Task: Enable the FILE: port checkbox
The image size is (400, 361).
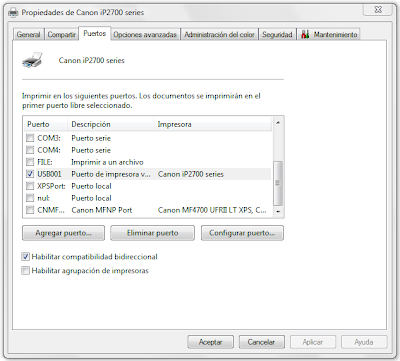Action: tap(30, 162)
